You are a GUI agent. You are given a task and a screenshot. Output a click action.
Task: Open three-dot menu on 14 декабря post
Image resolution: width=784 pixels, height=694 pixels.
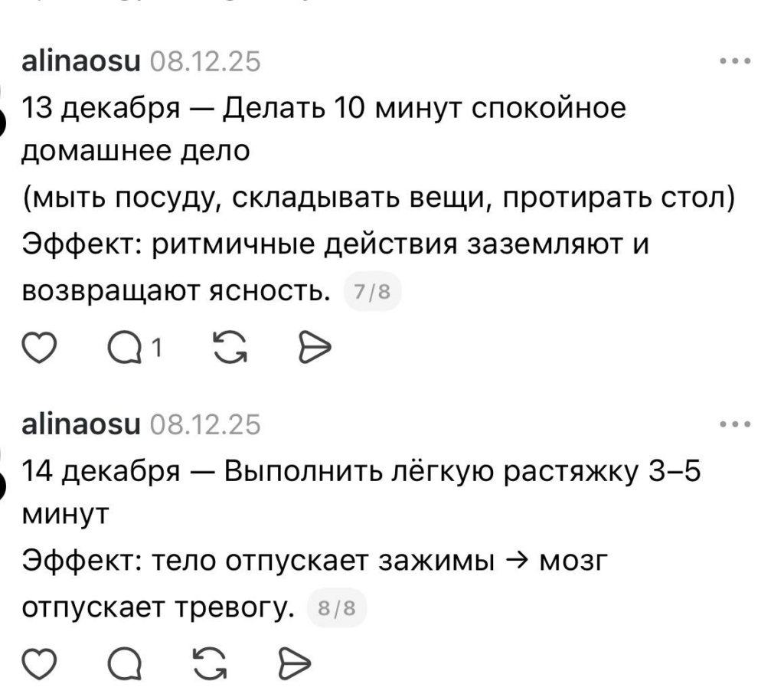pyautogui.click(x=733, y=423)
